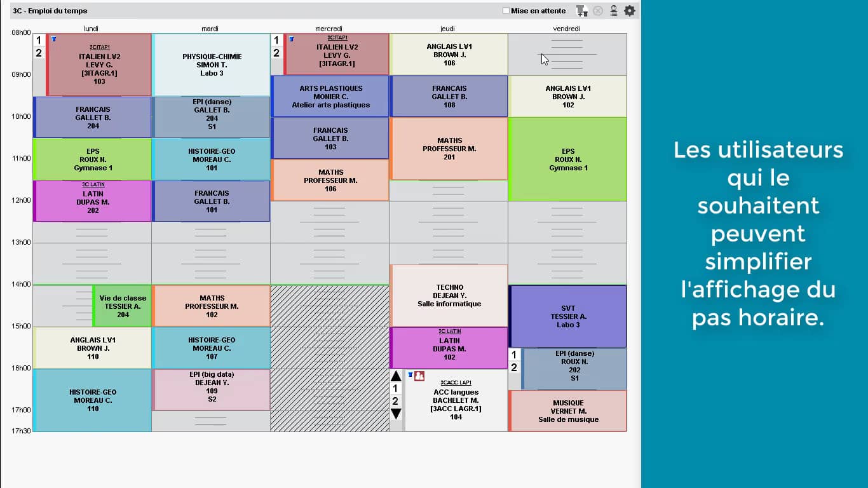Click the 14h00 time label
The width and height of the screenshot is (868, 488).
click(x=21, y=284)
